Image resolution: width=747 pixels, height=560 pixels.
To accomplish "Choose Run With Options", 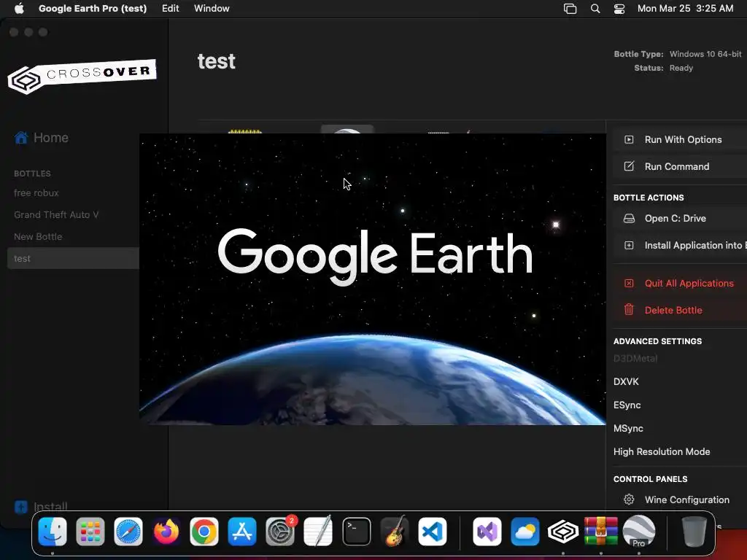I will click(680, 139).
